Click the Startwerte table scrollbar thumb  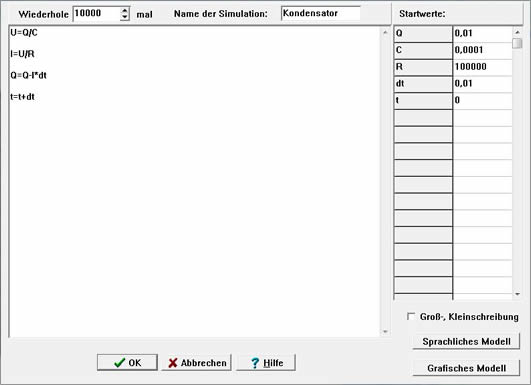517,43
